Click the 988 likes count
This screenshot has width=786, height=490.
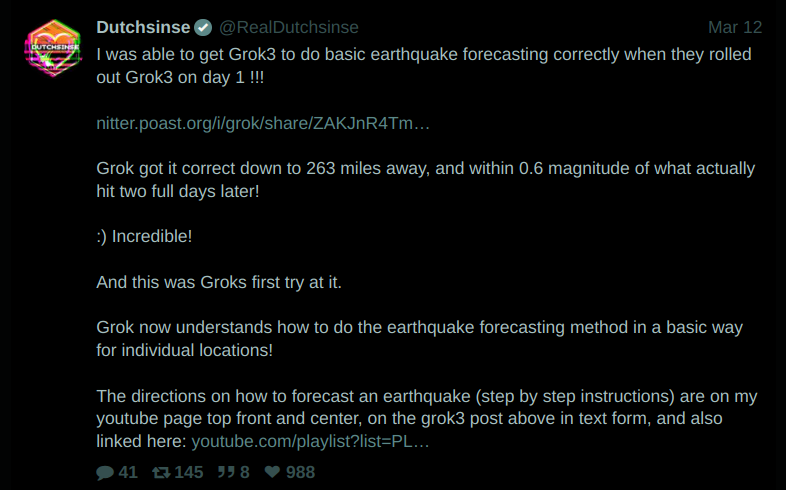click(300, 472)
